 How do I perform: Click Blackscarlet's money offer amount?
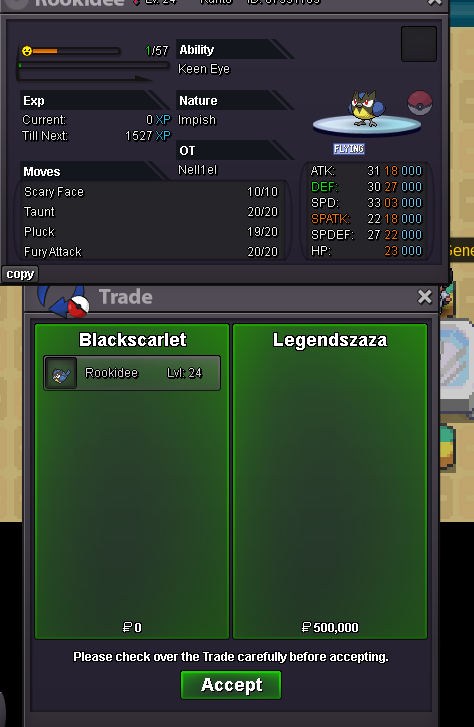pos(132,627)
